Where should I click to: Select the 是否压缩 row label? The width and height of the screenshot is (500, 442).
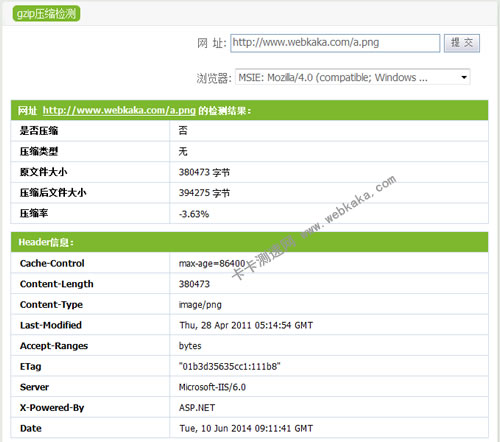coord(39,131)
